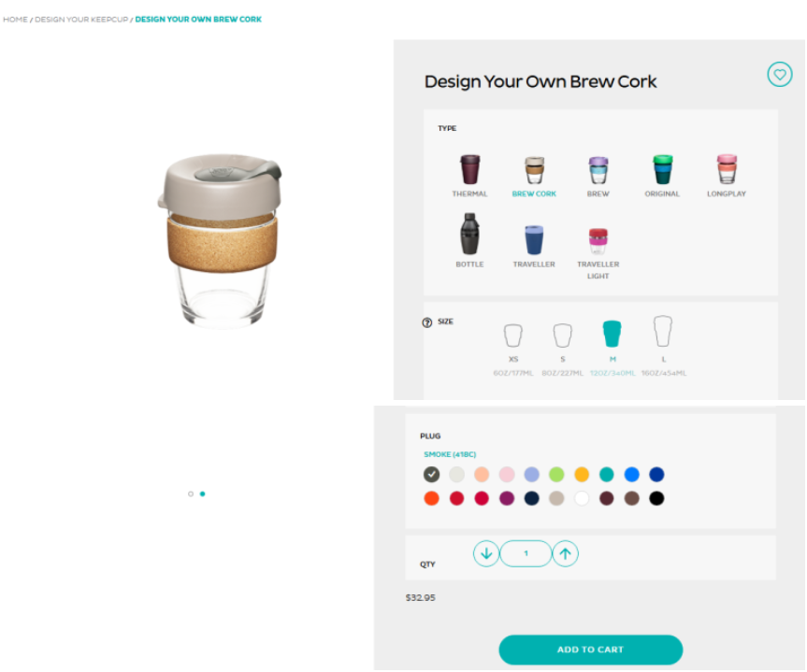807x672 pixels.
Task: Add the cup to cart
Action: point(590,650)
